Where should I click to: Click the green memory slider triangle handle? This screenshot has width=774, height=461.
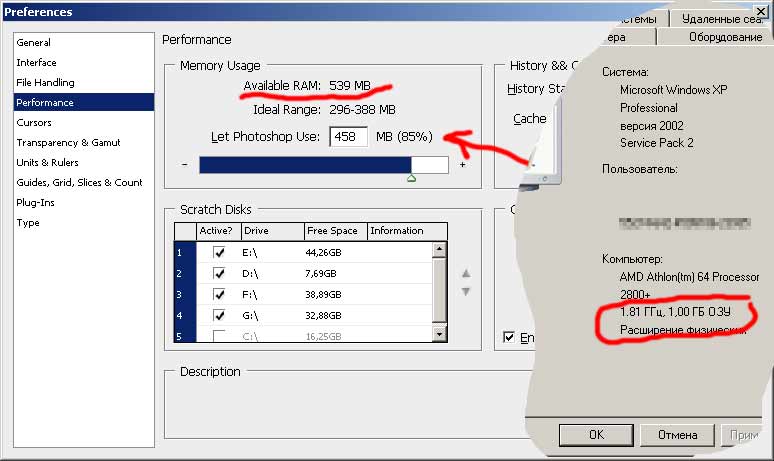click(x=412, y=178)
